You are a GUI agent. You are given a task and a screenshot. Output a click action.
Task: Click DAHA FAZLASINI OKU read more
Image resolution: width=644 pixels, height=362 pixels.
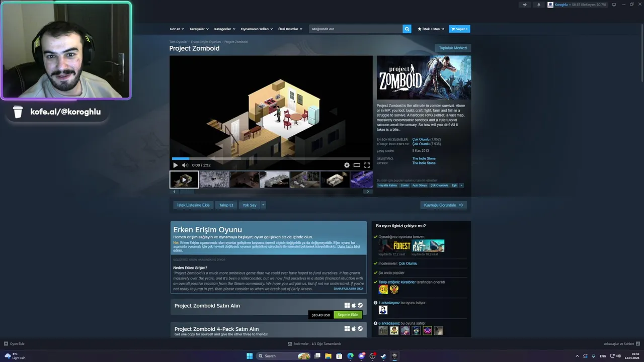(x=348, y=289)
